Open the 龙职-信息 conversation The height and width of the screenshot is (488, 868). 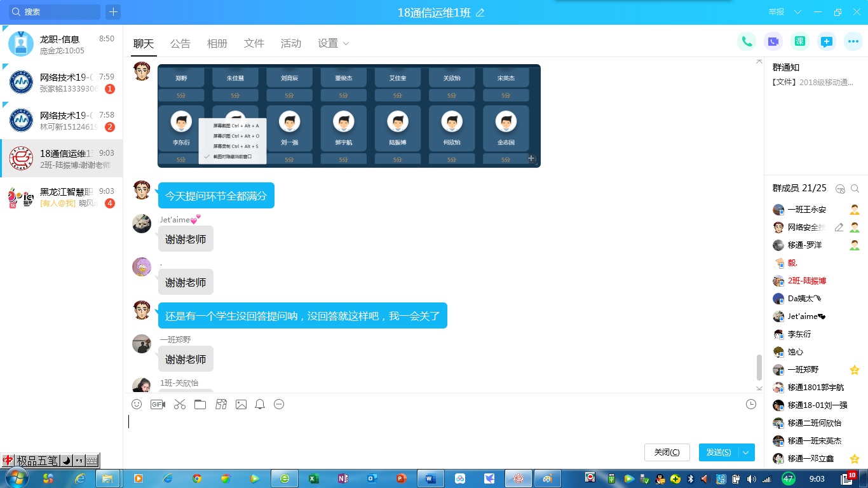(x=62, y=44)
